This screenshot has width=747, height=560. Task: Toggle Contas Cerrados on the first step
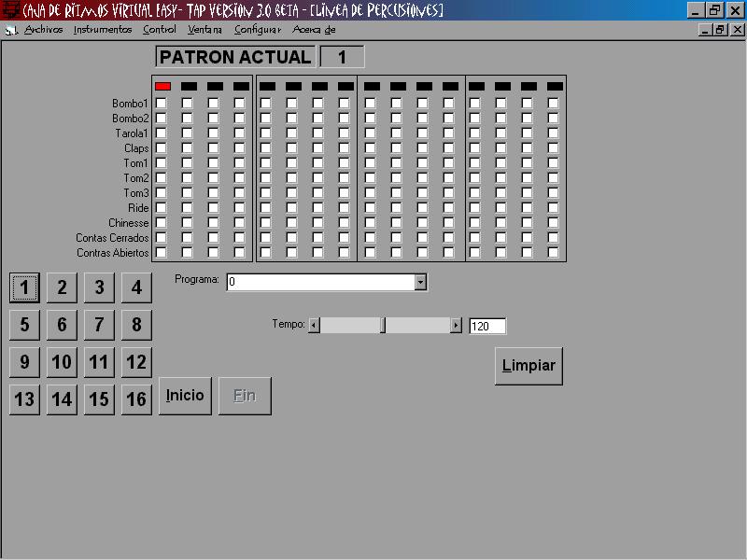162,238
